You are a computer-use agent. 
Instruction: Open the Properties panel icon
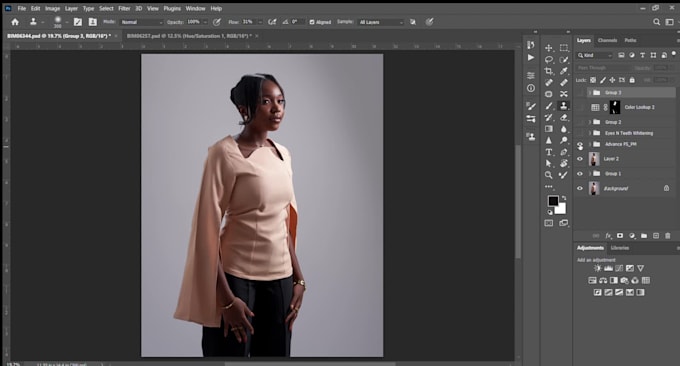tap(531, 75)
